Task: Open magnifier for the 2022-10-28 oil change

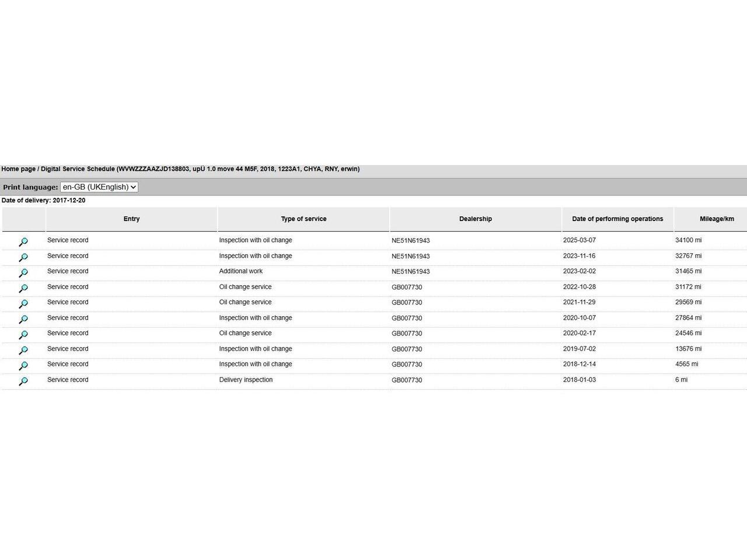Action: (23, 288)
